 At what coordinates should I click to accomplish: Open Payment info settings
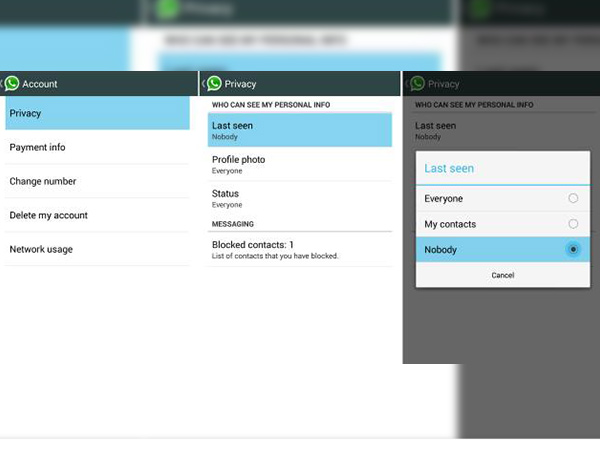tap(96, 148)
